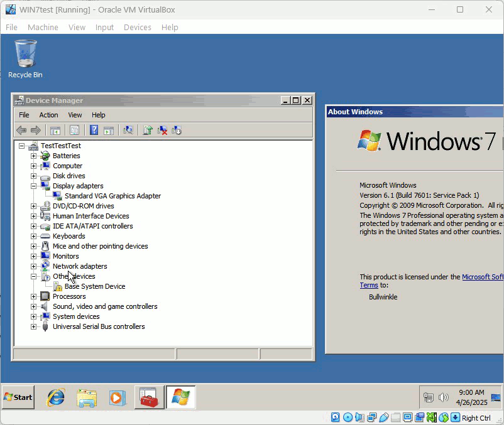The height and width of the screenshot is (425, 504).
Task: Open Windows Explorer folder taskbar icon
Action: click(x=87, y=397)
